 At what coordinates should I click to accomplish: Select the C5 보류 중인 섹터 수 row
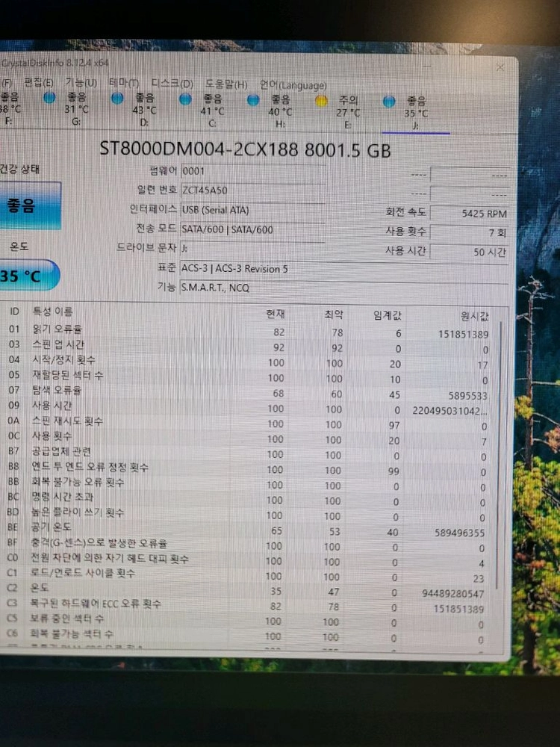pyautogui.click(x=249, y=621)
